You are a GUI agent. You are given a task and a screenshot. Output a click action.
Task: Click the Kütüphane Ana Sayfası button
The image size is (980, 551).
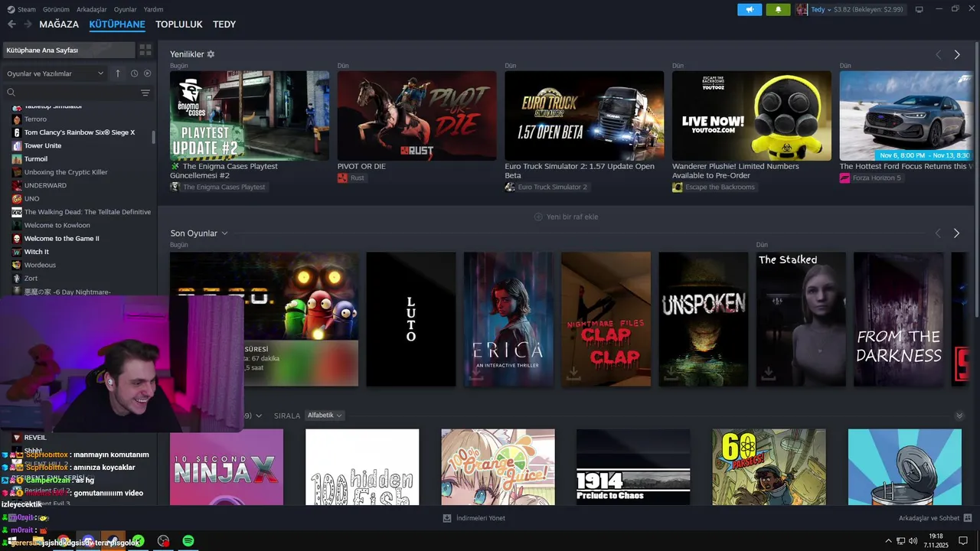pos(68,50)
